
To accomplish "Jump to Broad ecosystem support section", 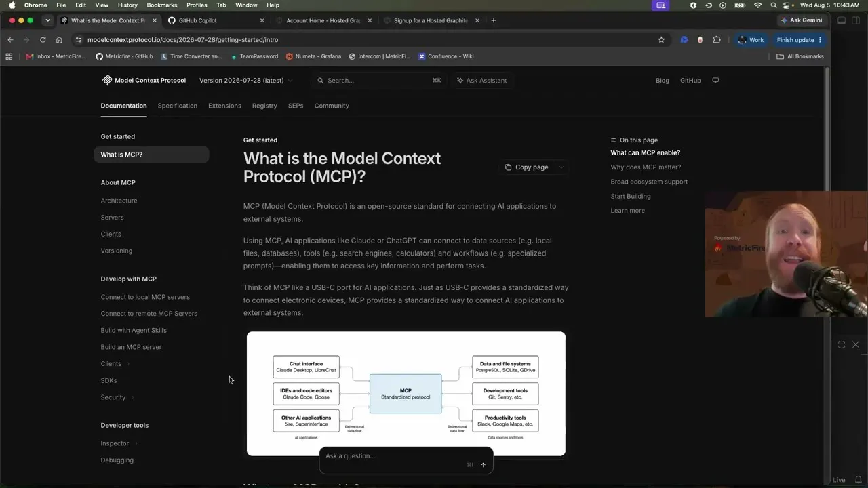I will click(649, 182).
